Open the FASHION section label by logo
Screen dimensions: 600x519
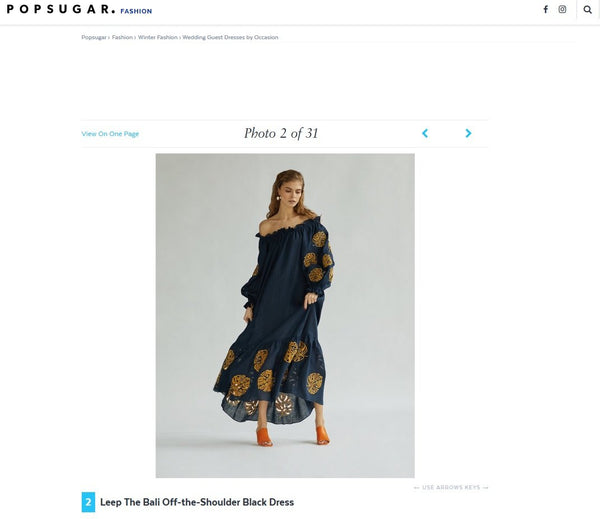click(136, 11)
